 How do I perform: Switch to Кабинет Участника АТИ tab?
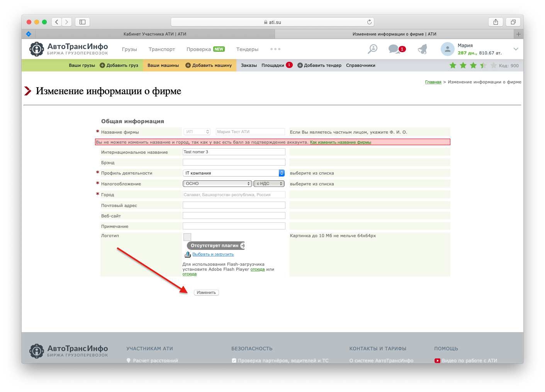pos(155,34)
